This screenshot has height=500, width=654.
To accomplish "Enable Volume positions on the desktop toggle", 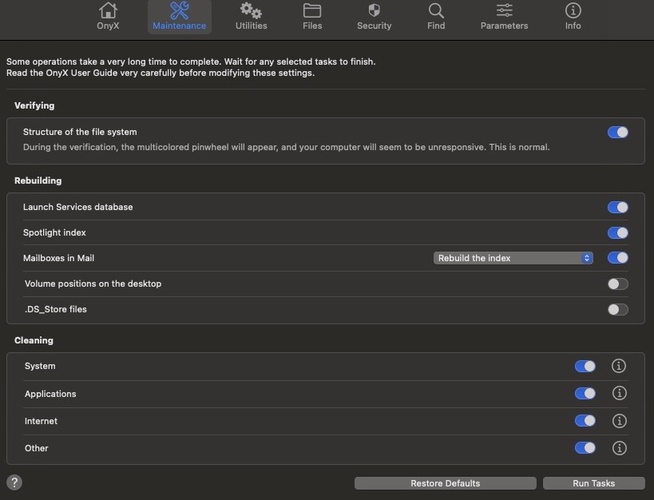I will pyautogui.click(x=618, y=284).
